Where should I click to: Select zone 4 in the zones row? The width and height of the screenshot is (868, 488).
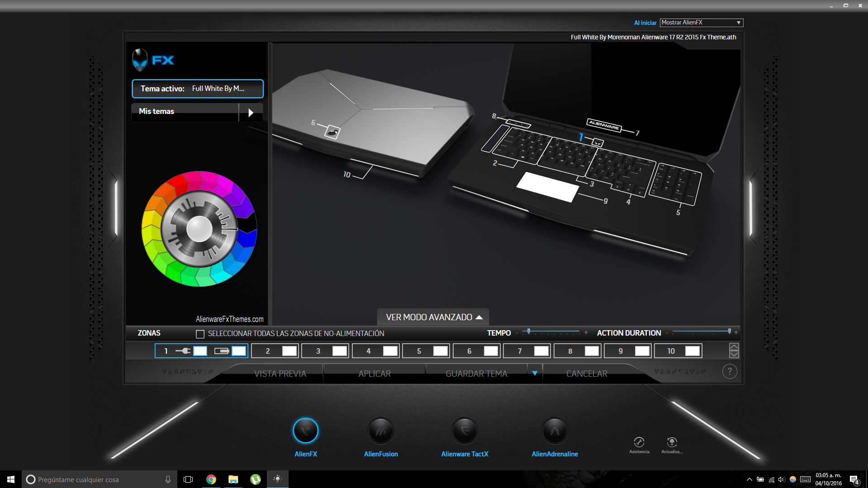[376, 351]
